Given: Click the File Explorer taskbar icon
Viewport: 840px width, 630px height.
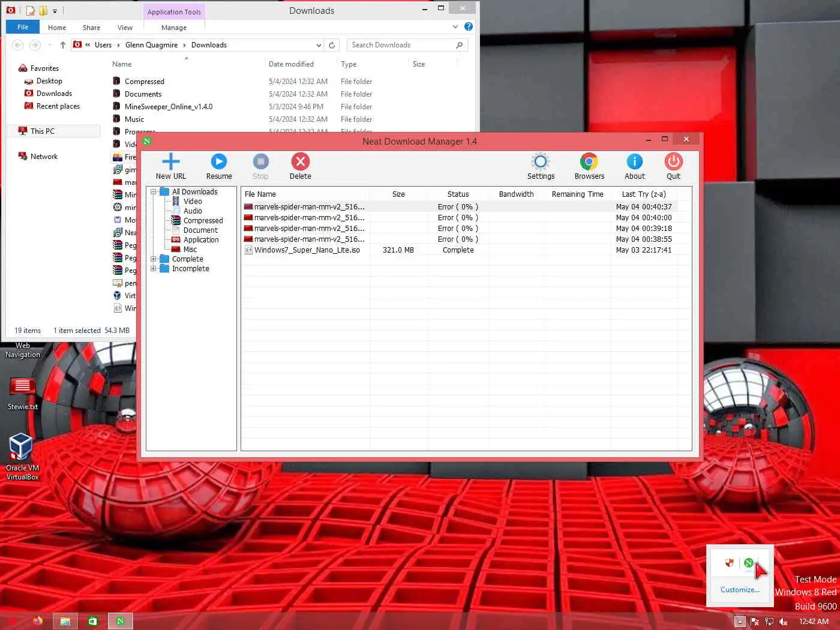Looking at the screenshot, I should (x=65, y=621).
